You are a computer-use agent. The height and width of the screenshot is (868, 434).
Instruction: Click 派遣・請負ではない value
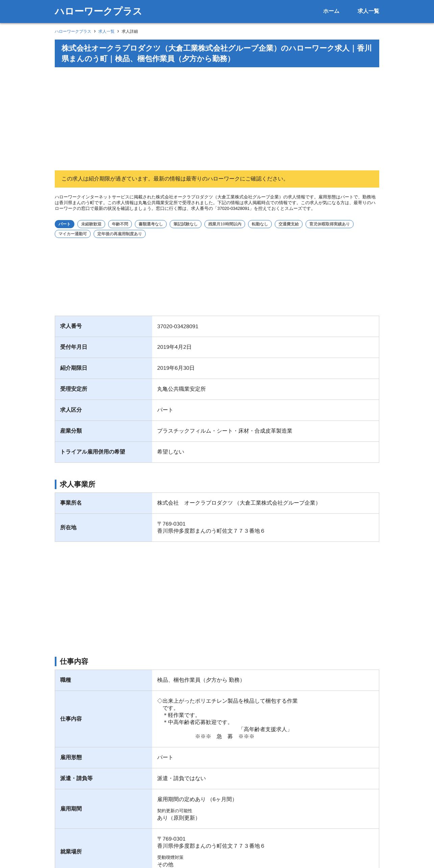pos(182,778)
